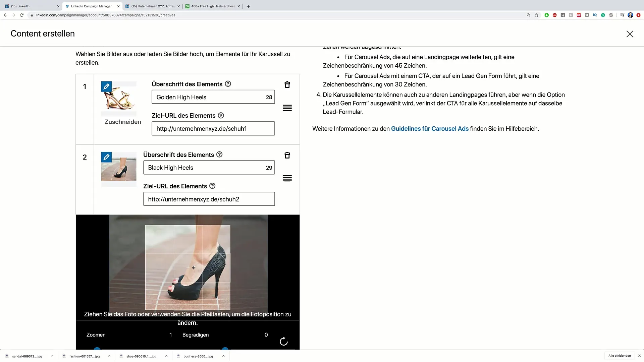Viewport: 644px width, 362px height.
Task: Expand options for business-3560 download
Action: pos(223,356)
